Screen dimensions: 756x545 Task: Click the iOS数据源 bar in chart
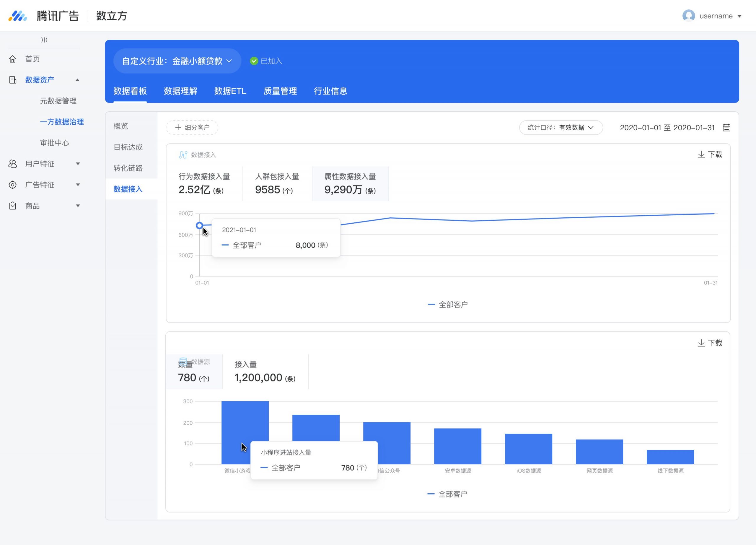click(529, 449)
